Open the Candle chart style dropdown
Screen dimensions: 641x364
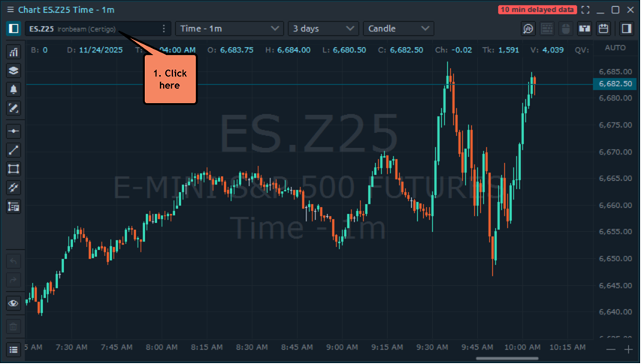[x=398, y=29]
